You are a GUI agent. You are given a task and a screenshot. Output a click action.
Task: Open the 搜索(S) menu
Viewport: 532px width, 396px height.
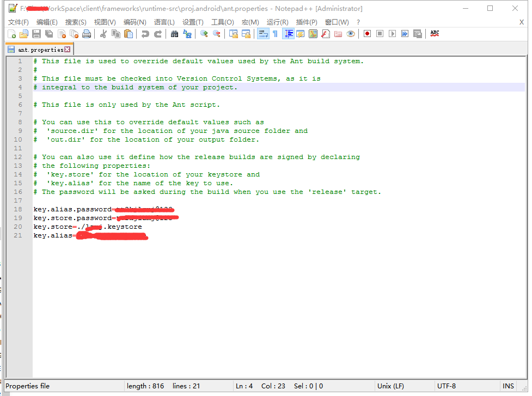point(76,22)
